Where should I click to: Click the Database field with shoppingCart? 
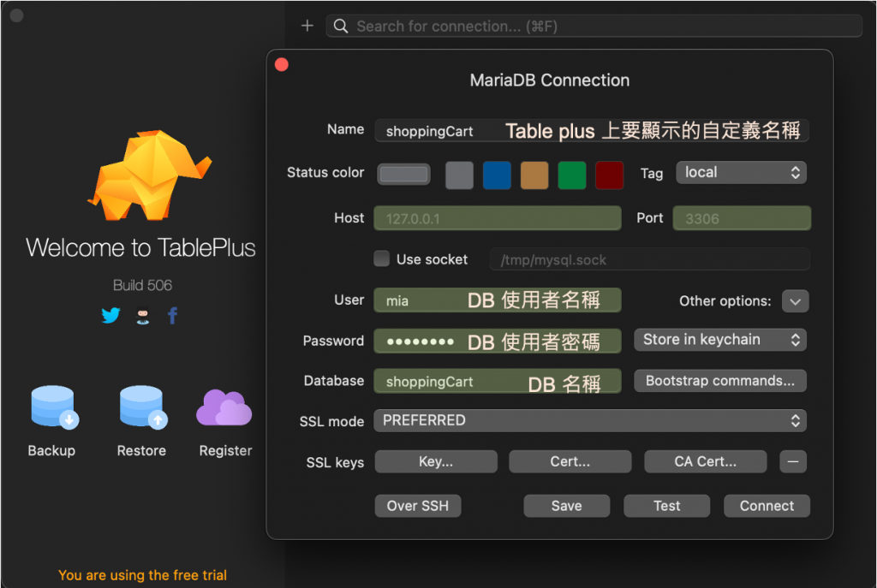tap(498, 381)
